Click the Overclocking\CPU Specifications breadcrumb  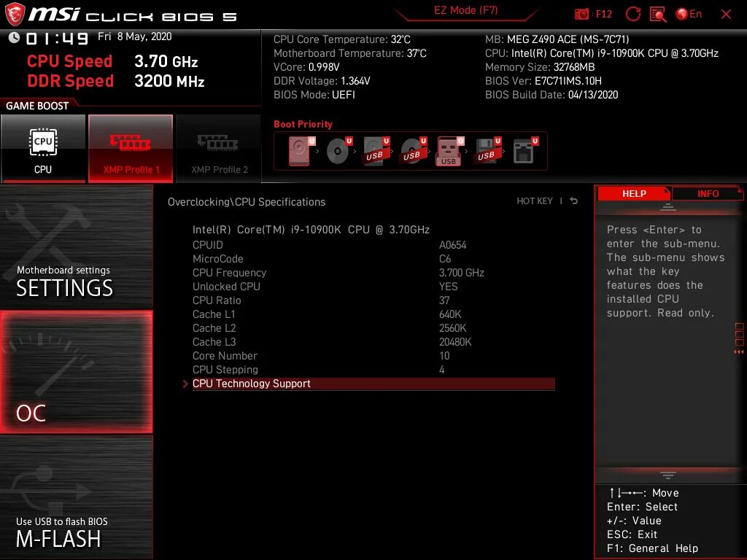pos(247,202)
